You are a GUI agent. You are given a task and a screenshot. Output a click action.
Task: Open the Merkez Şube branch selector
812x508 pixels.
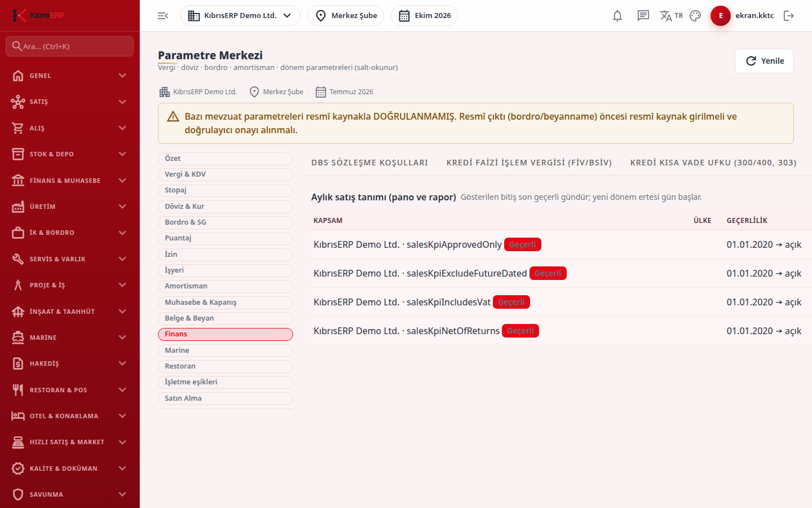[346, 16]
